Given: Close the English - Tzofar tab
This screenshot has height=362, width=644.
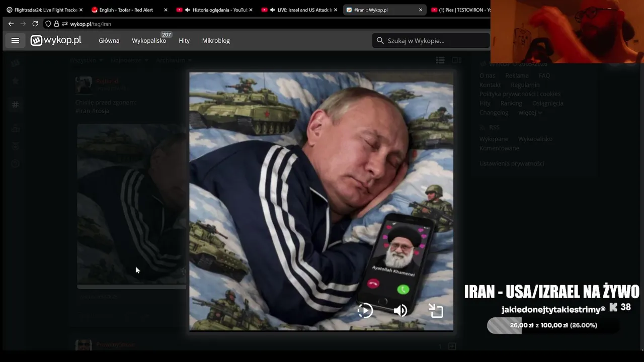Looking at the screenshot, I should pyautogui.click(x=166, y=10).
